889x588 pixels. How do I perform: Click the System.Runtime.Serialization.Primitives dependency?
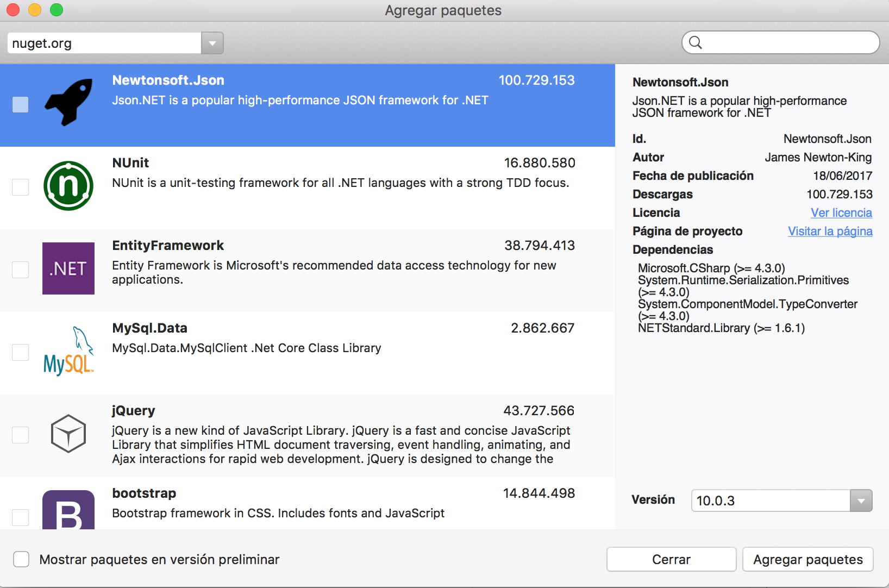[x=743, y=286]
